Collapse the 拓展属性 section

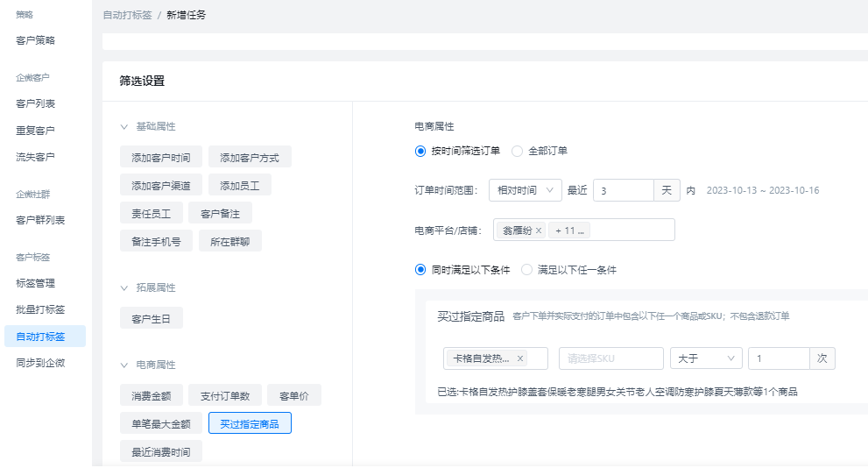(x=124, y=287)
